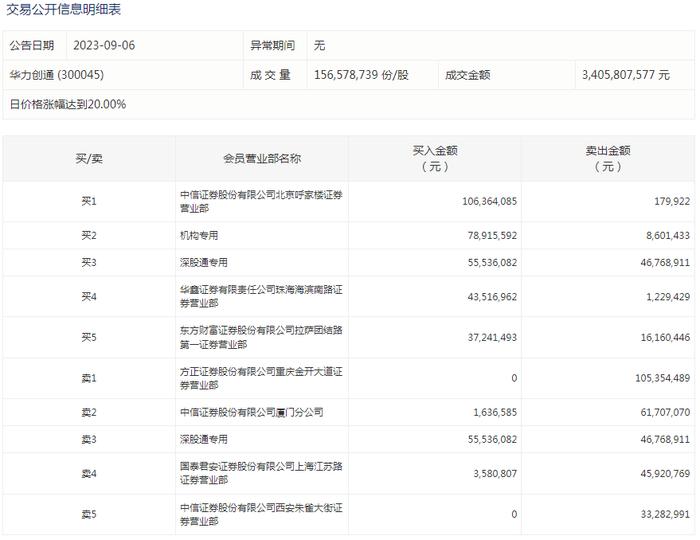The image size is (700, 540).
Task: Select the 买4 row label
Action: point(89,297)
